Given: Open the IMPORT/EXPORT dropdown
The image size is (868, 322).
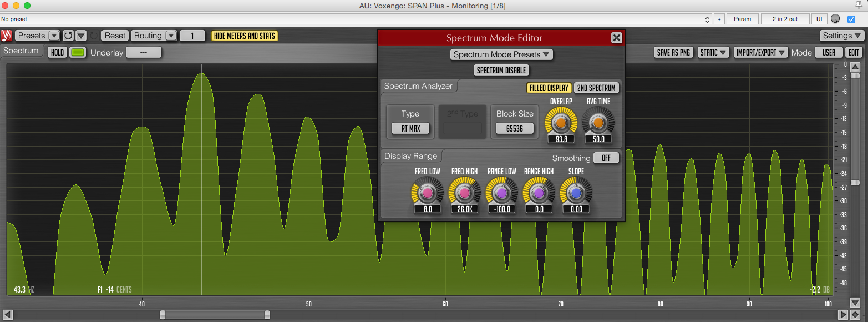Looking at the screenshot, I should click(760, 53).
